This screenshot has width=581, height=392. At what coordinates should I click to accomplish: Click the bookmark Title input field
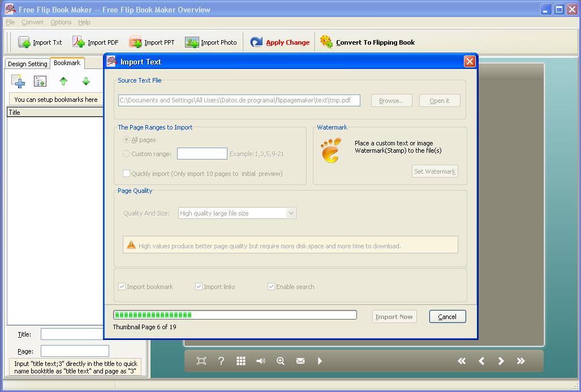(x=72, y=334)
